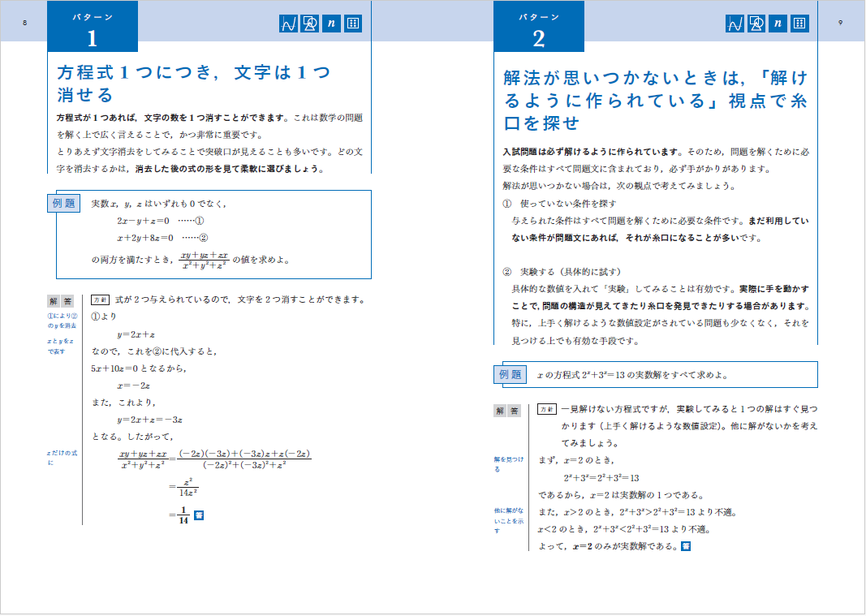Click the blue answer mark after 1/14
The height and width of the screenshot is (616, 866).
(x=199, y=515)
